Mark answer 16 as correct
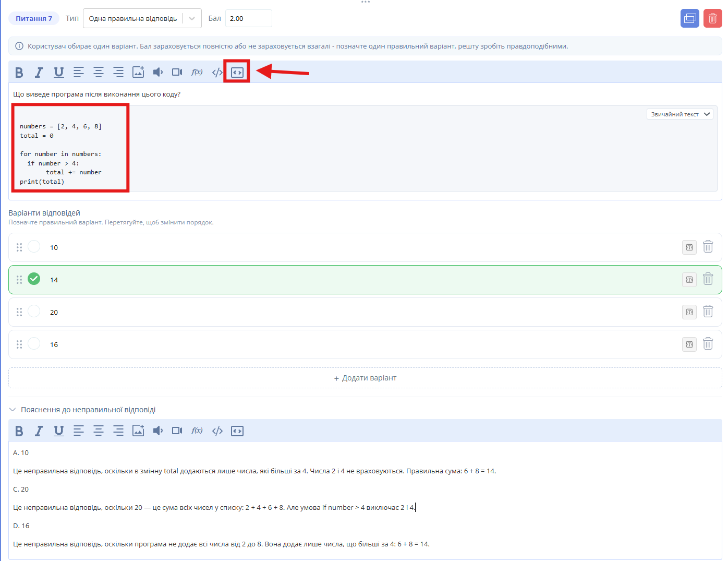This screenshot has height=561, width=728. [34, 343]
